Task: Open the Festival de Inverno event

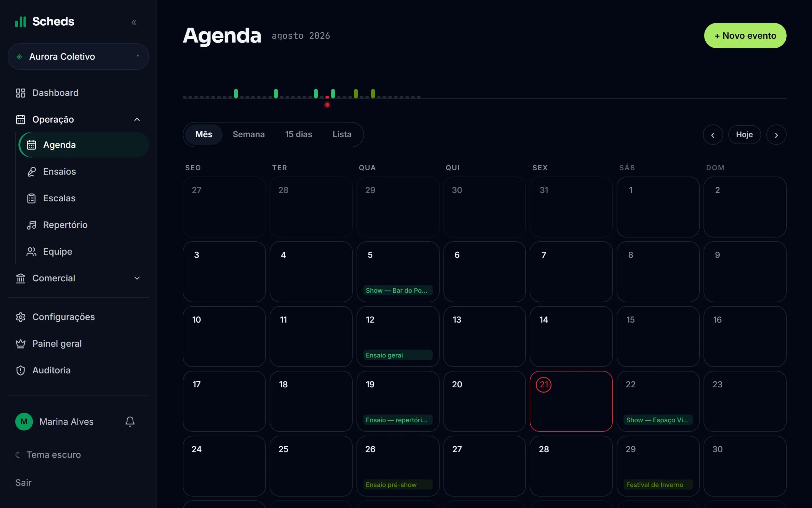Action: (658, 485)
